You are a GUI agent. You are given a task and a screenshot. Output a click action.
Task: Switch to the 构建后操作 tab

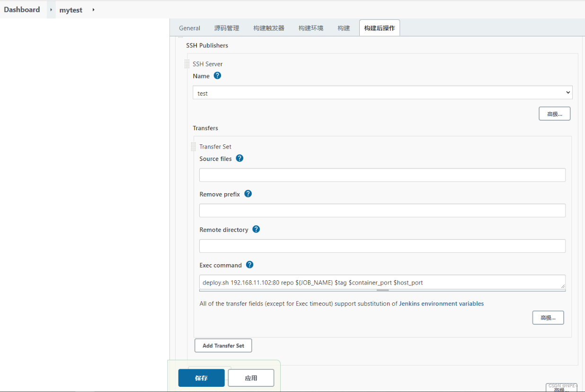(x=380, y=28)
